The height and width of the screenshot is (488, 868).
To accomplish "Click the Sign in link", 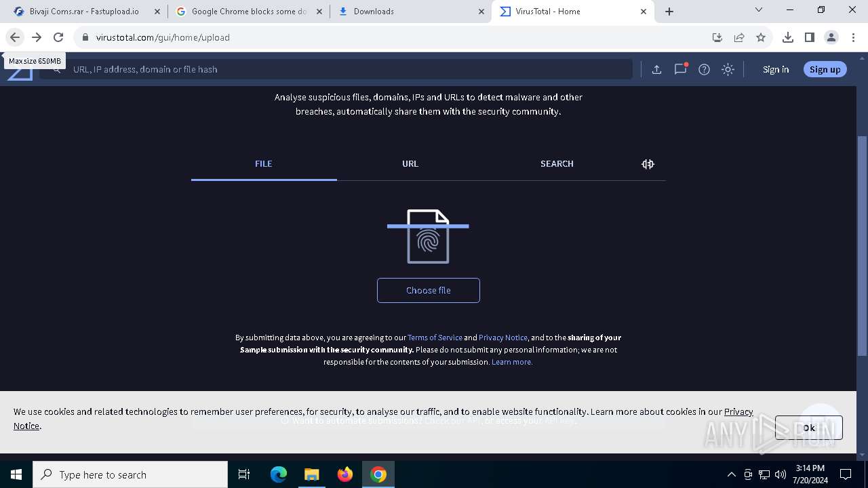I will coord(775,69).
